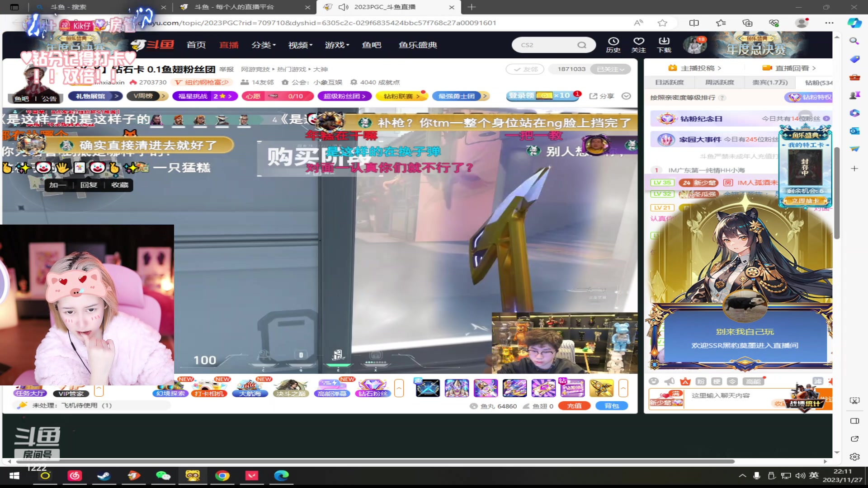Click the Windows Start button
The height and width of the screenshot is (488, 868).
[14, 476]
